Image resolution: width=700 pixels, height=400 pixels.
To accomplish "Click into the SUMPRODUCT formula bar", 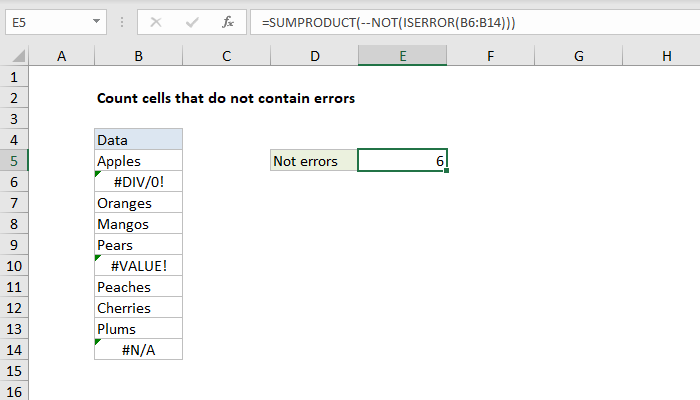I will (x=475, y=22).
